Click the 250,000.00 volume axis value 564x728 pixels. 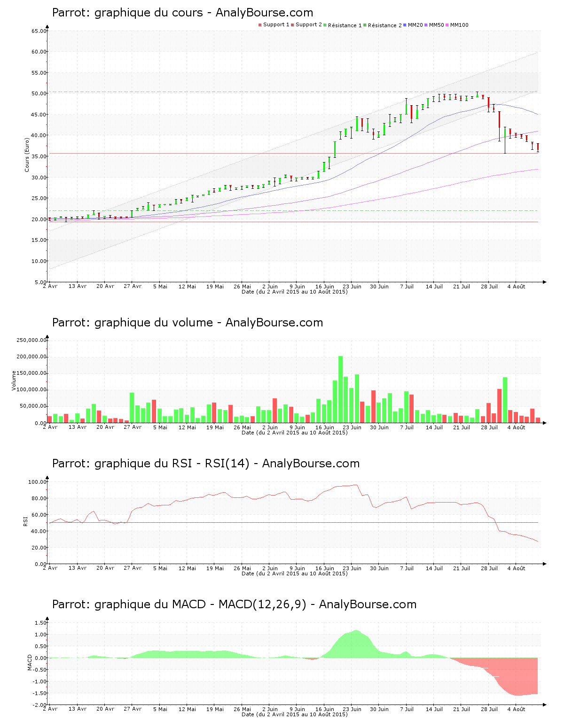[31, 340]
